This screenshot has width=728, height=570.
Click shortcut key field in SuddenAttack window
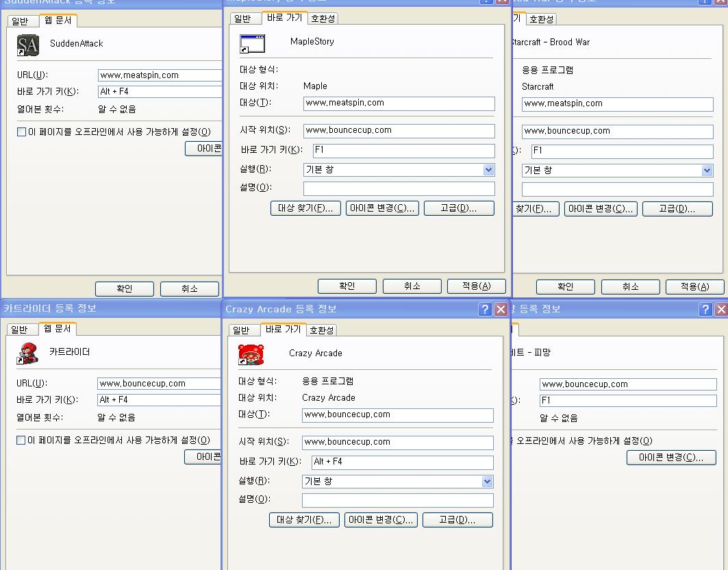(160, 92)
